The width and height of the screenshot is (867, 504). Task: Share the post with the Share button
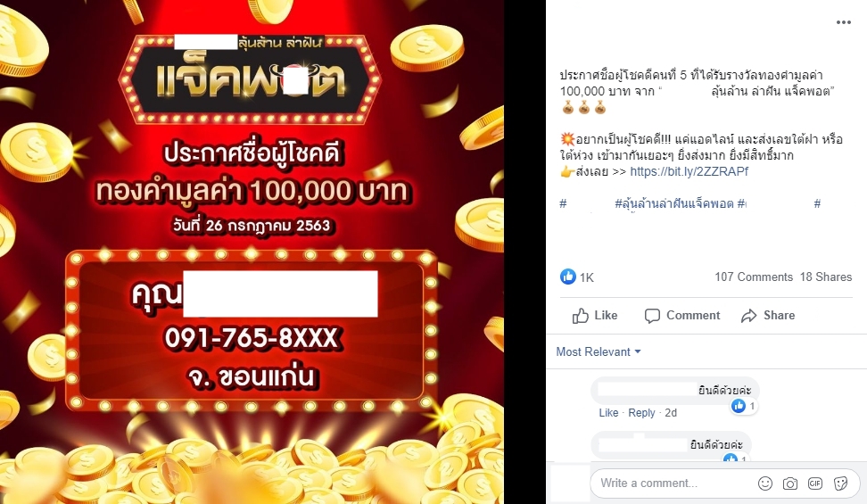point(768,316)
